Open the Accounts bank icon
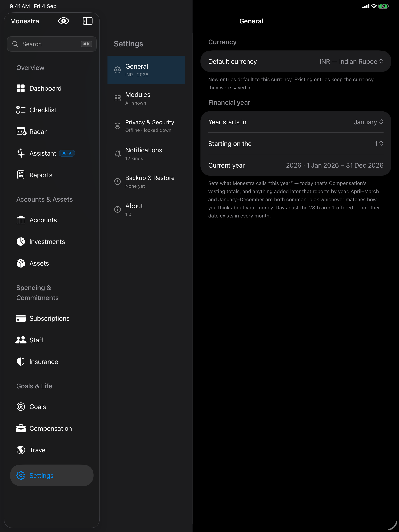 (21, 220)
